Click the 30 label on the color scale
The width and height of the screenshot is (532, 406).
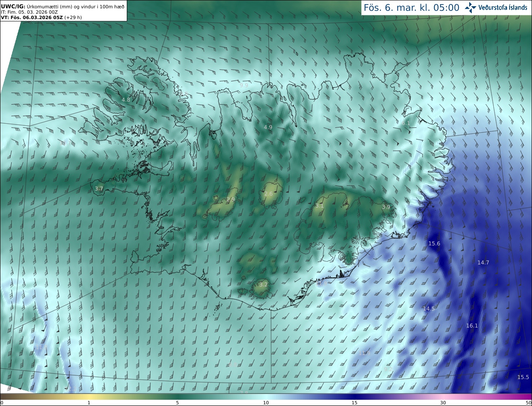click(x=443, y=403)
